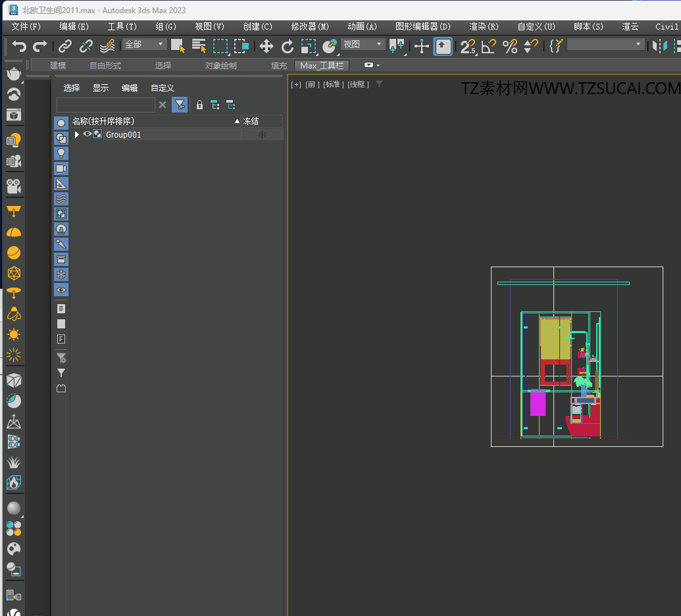
Task: Click the Select and Link chain icon
Action: pos(64,46)
